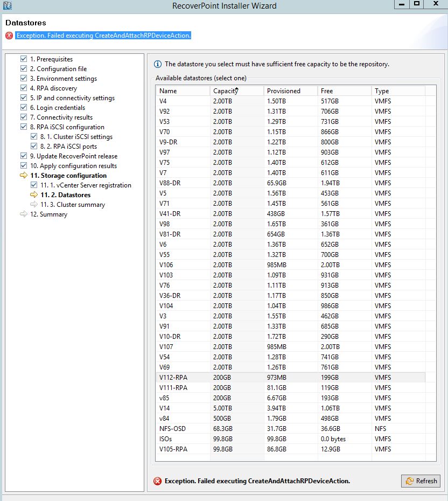The image size is (448, 501).
Task: Sort table by Capacity column header
Action: pyautogui.click(x=237, y=91)
